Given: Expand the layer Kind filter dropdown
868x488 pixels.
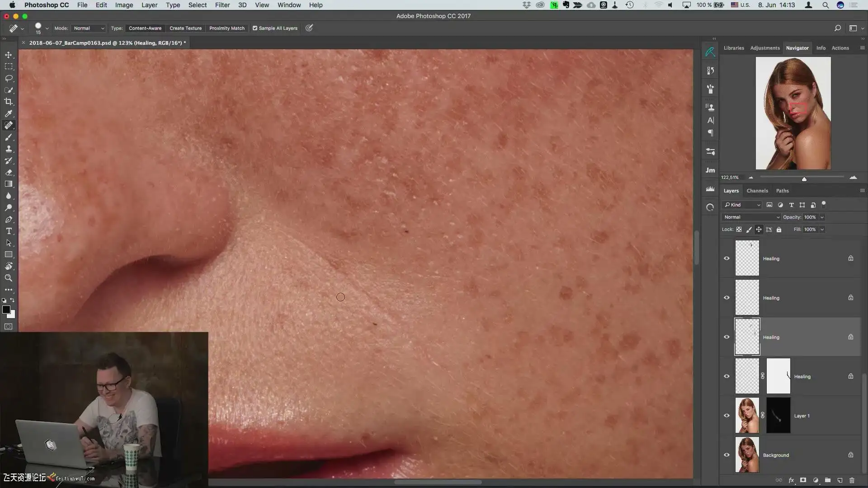Looking at the screenshot, I should pos(742,205).
